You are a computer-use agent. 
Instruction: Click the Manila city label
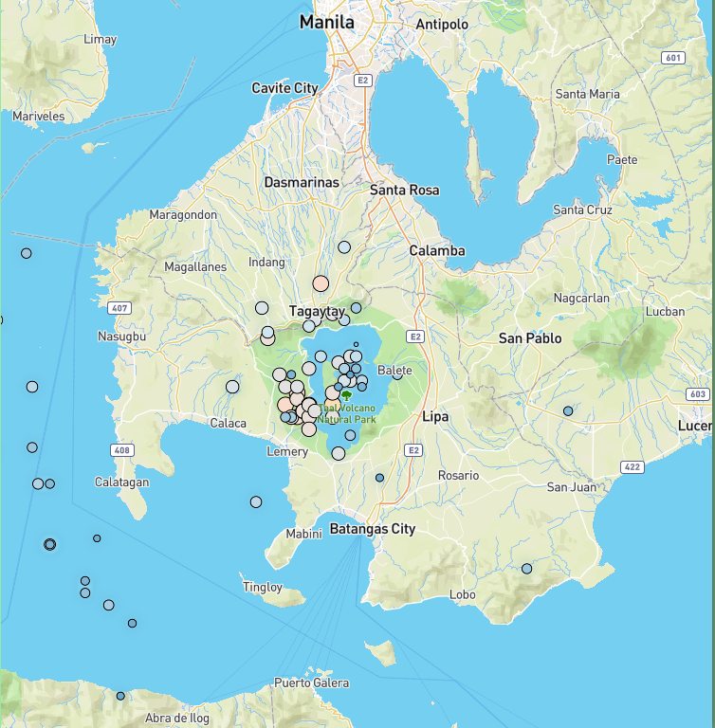327,22
